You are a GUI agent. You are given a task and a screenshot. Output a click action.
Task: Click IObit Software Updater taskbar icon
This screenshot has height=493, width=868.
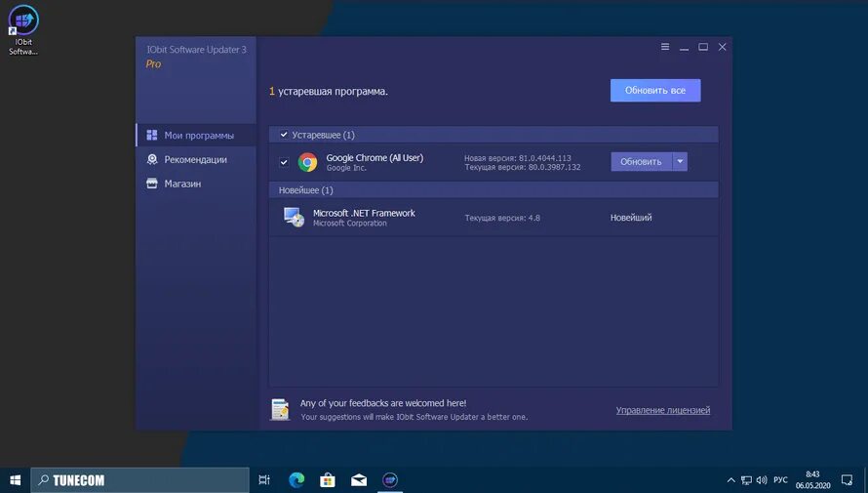pos(390,479)
